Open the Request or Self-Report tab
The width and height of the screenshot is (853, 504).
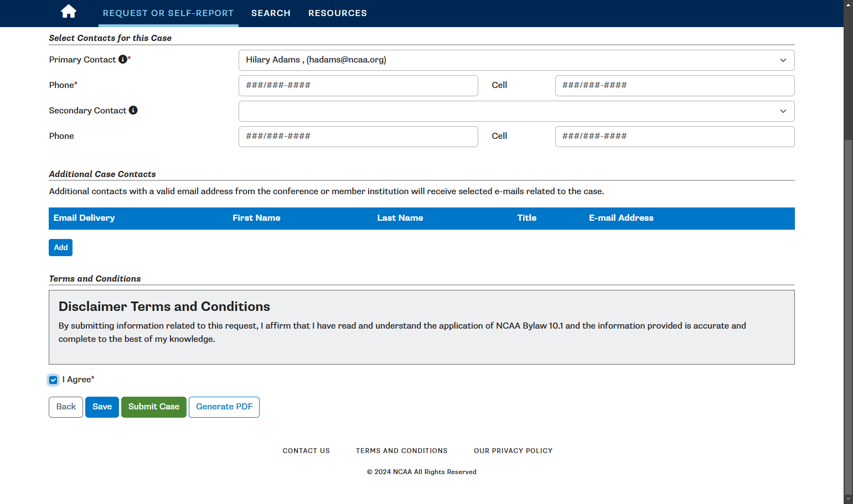168,13
